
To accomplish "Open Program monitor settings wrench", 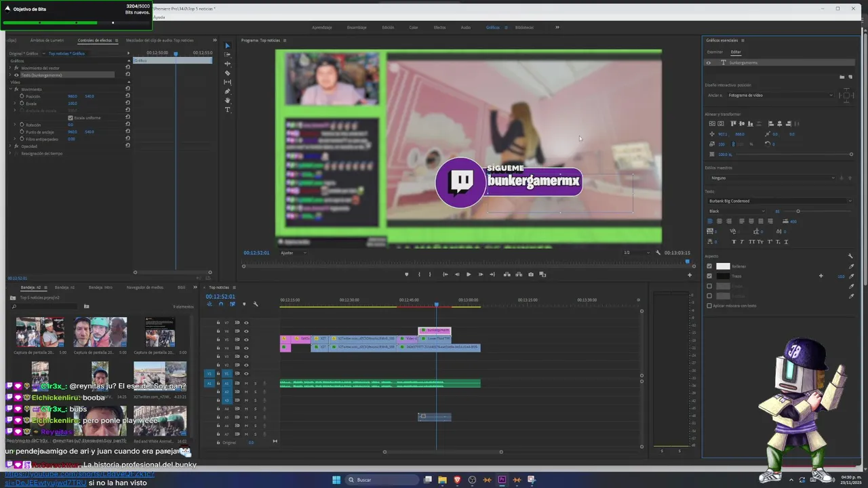I will pyautogui.click(x=658, y=253).
